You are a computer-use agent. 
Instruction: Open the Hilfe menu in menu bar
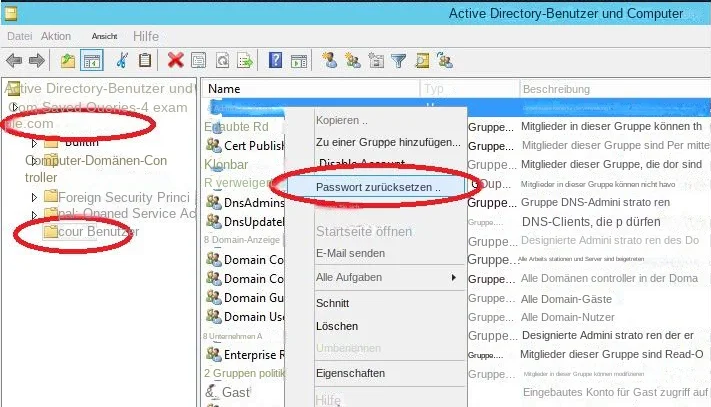pyautogui.click(x=146, y=36)
